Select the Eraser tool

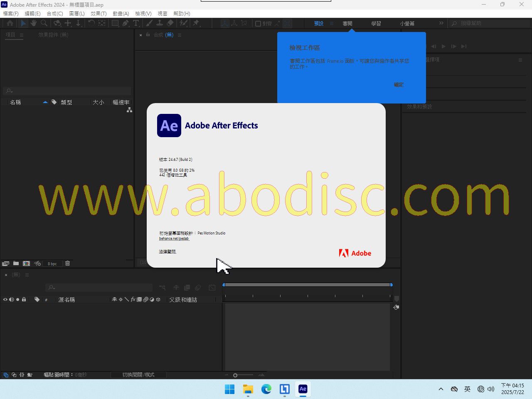pyautogui.click(x=170, y=23)
